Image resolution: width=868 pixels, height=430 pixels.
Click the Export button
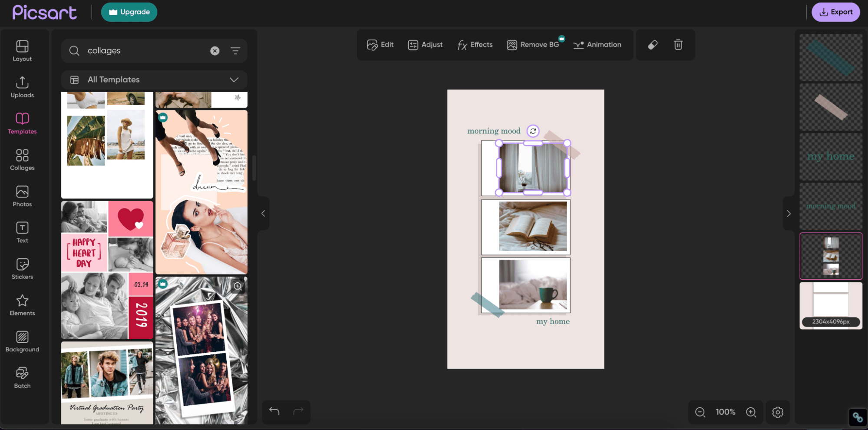835,12
